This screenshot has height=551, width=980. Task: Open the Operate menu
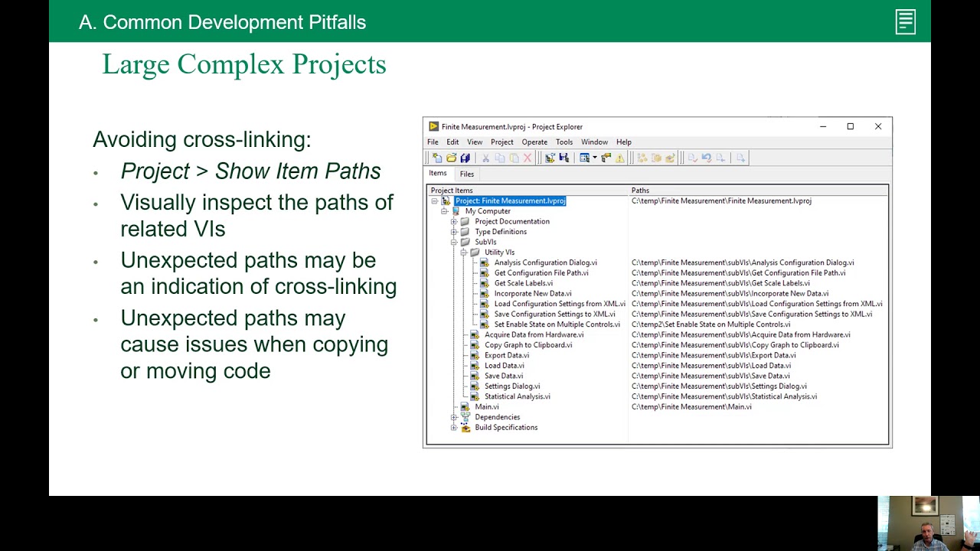tap(534, 142)
